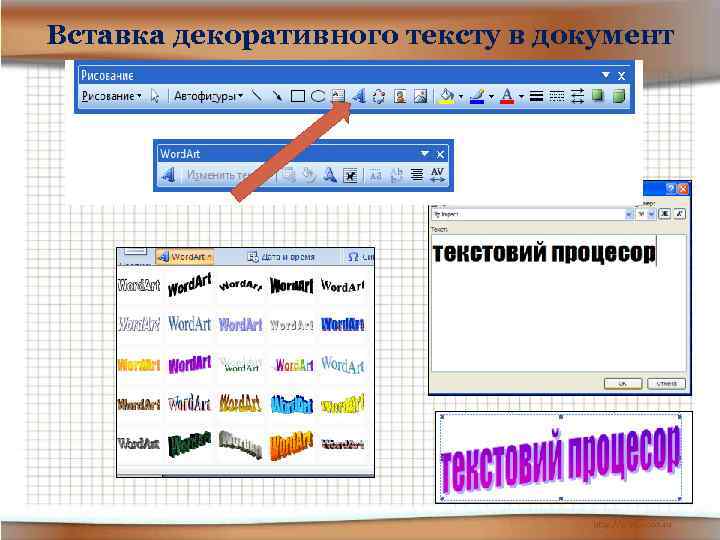This screenshot has width=720, height=540.
Task: Select the Oval shape tool
Action: click(x=318, y=96)
